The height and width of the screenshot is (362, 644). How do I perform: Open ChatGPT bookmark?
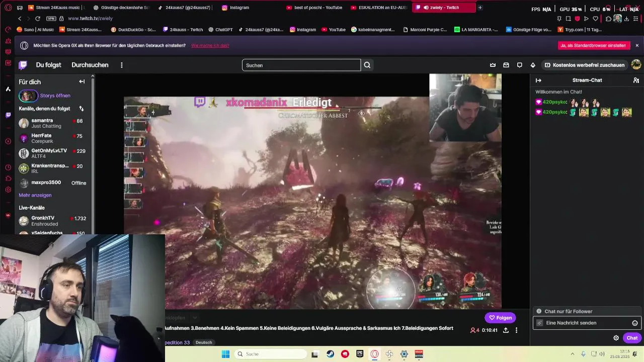(x=220, y=30)
